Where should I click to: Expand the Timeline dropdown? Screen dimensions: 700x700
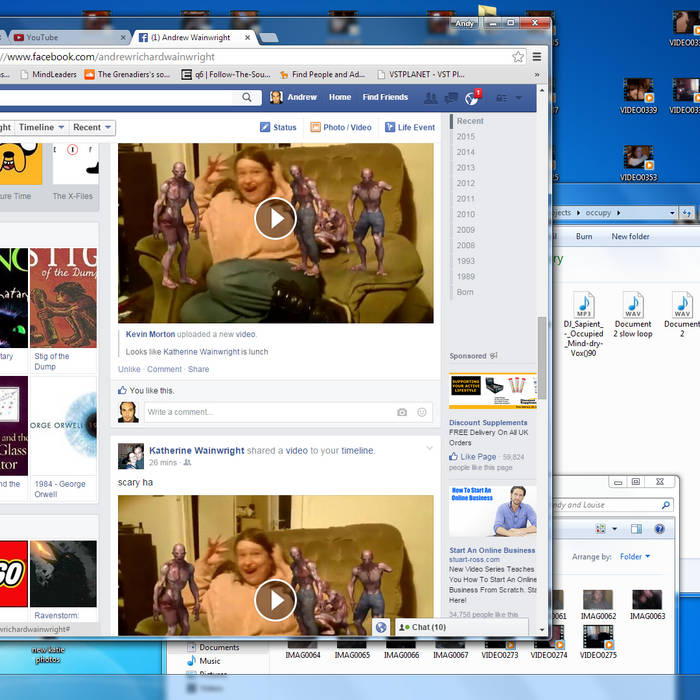(x=42, y=127)
